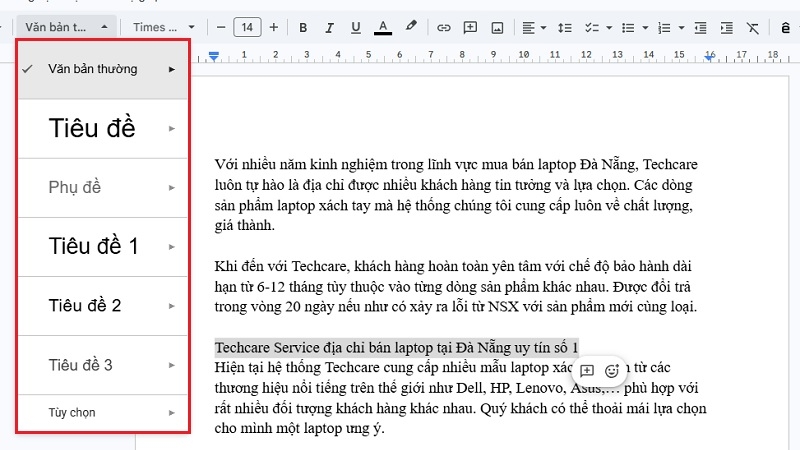Click the input tools icon at toolbar end
The width and height of the screenshot is (800, 450).
[x=786, y=28]
